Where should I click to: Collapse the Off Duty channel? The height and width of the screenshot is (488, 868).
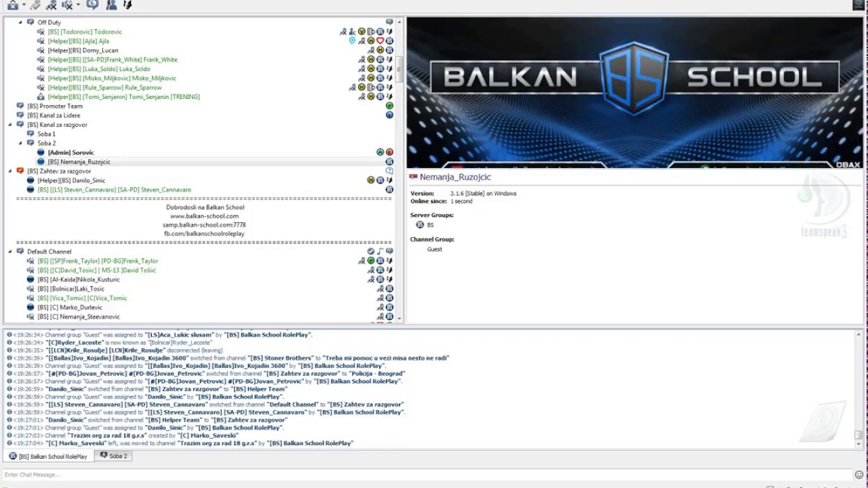[x=20, y=22]
